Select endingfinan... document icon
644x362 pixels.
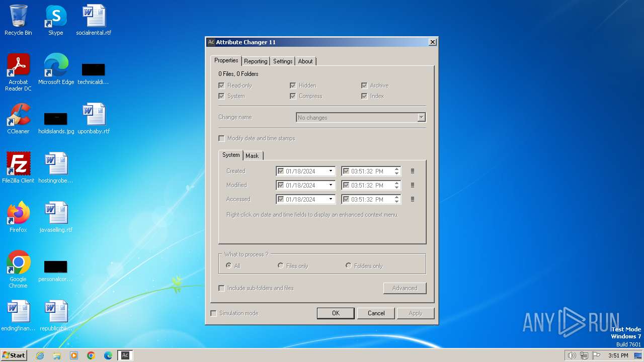pos(18,316)
